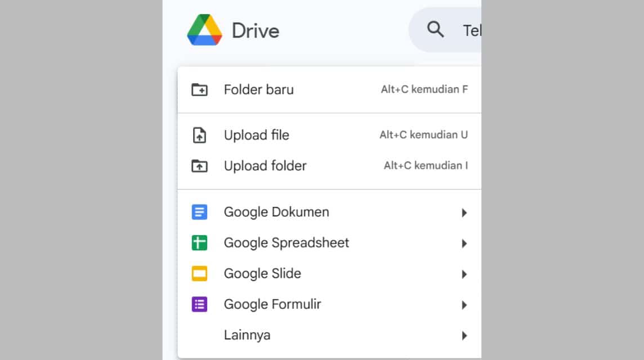This screenshot has height=360, width=644.
Task: Click the Google Drive logo
Action: [x=204, y=30]
